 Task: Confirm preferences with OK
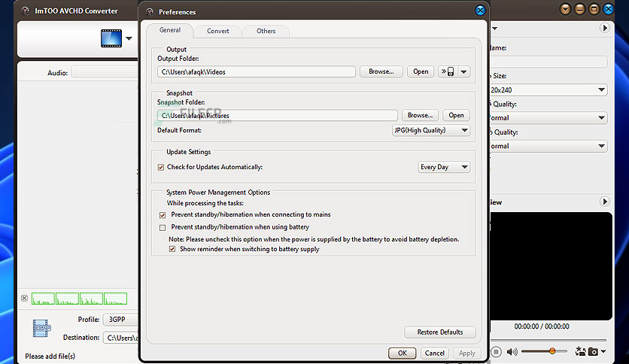(402, 353)
